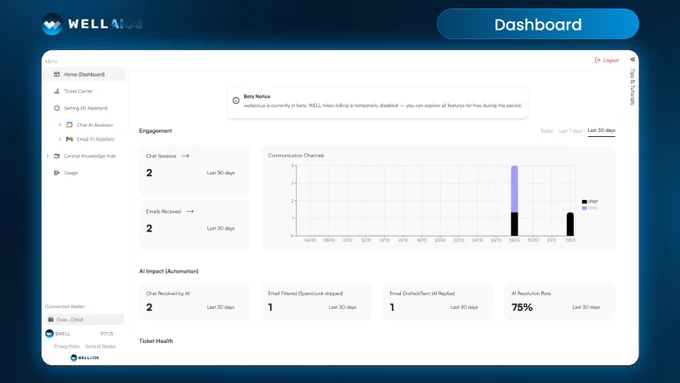The height and width of the screenshot is (383, 680).
Task: Click the Ticket Health heading
Action: [x=156, y=341]
